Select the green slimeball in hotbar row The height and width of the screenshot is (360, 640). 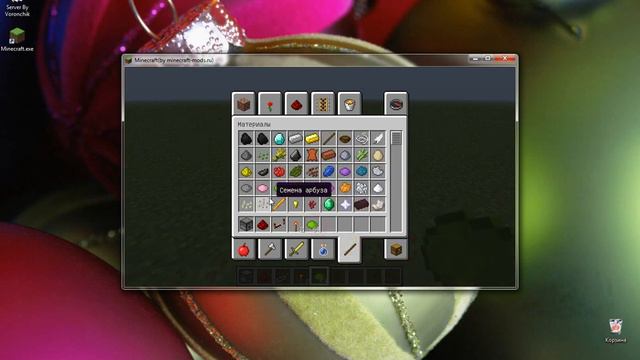click(x=312, y=224)
